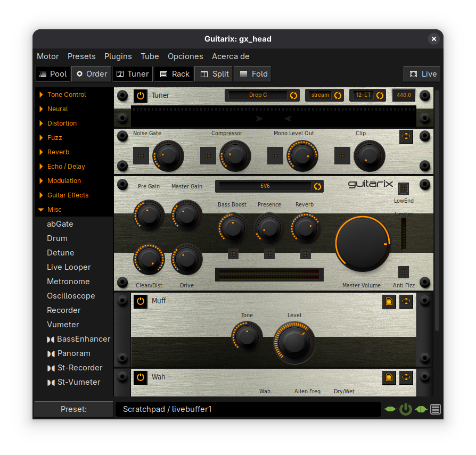Click the Split toolbar button
The image size is (476, 455).
coord(214,74)
